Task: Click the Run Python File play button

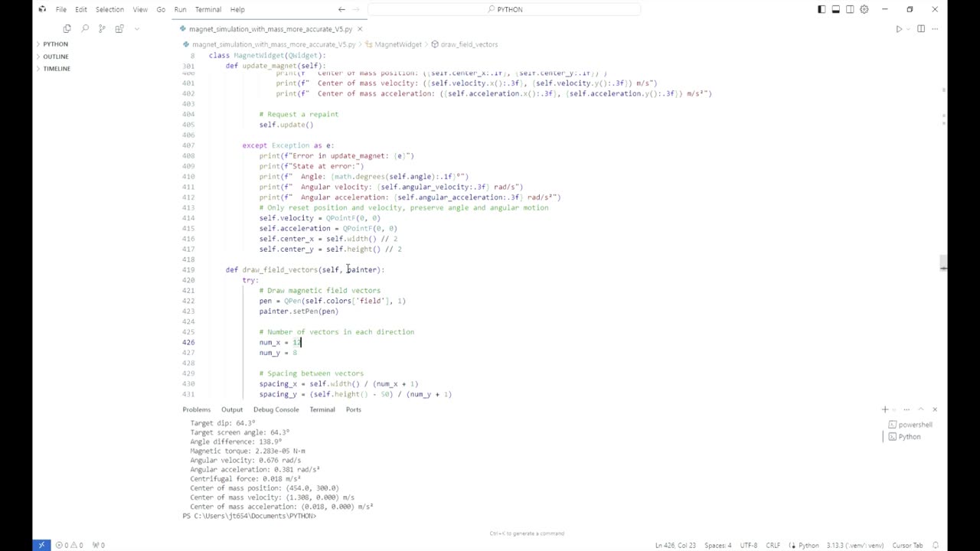Action: pos(899,29)
